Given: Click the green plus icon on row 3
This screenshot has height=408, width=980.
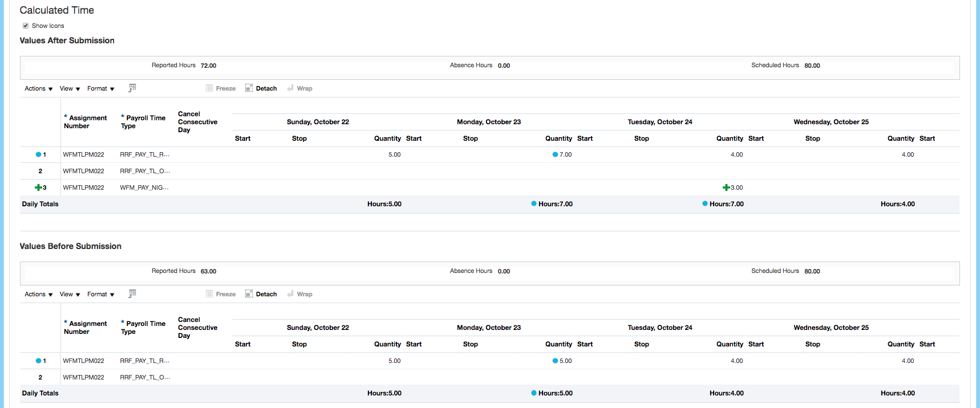Looking at the screenshot, I should pos(38,187).
